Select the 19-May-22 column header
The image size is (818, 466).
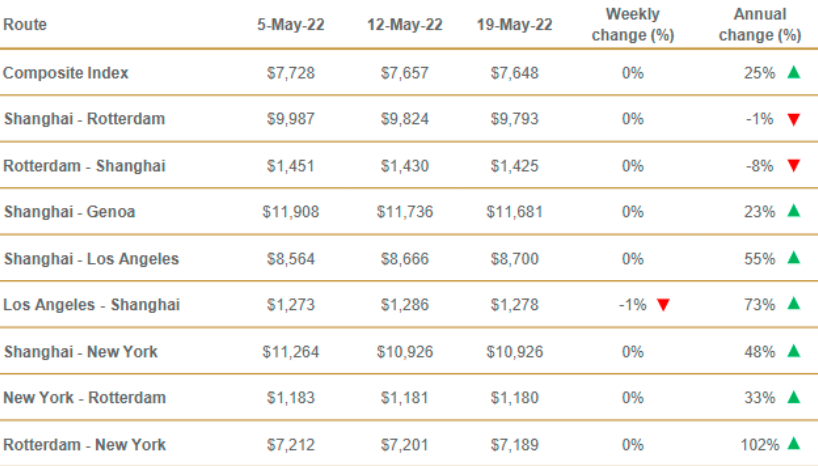[514, 24]
